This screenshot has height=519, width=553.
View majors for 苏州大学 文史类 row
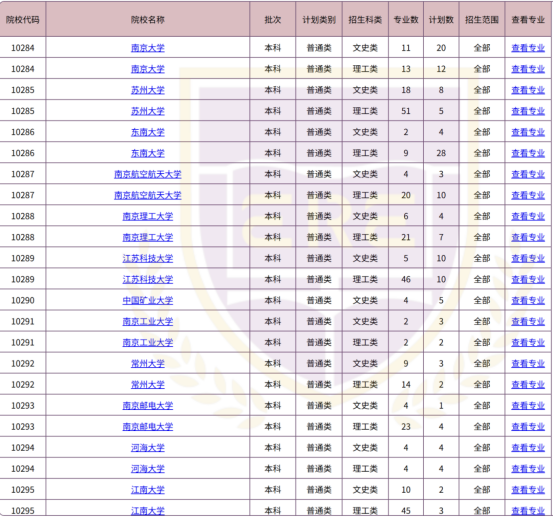tap(528, 90)
